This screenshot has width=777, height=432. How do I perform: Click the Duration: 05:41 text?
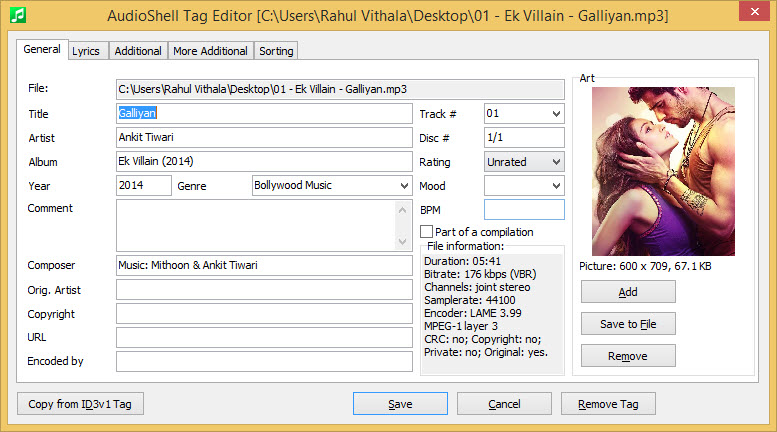pos(462,261)
